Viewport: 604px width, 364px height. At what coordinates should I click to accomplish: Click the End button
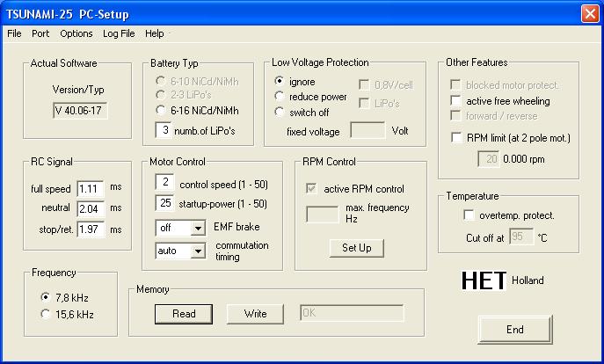[x=514, y=330]
